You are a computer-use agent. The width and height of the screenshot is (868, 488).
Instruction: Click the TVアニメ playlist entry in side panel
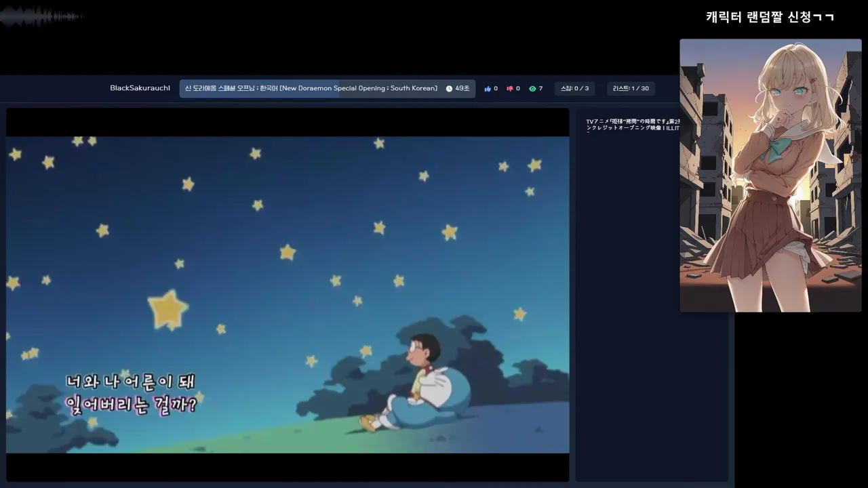[633, 125]
